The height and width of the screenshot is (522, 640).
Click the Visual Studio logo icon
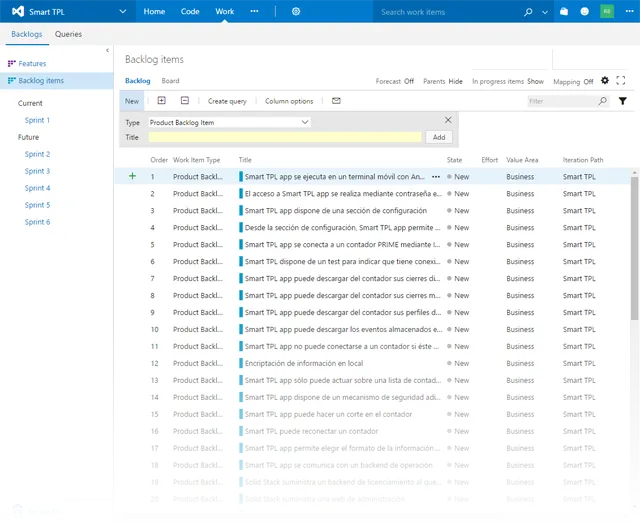(x=18, y=11)
